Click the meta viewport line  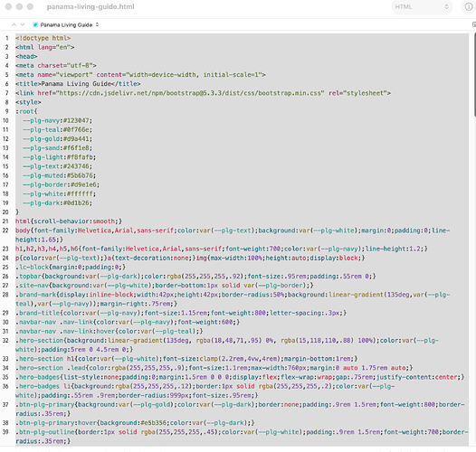(140, 75)
